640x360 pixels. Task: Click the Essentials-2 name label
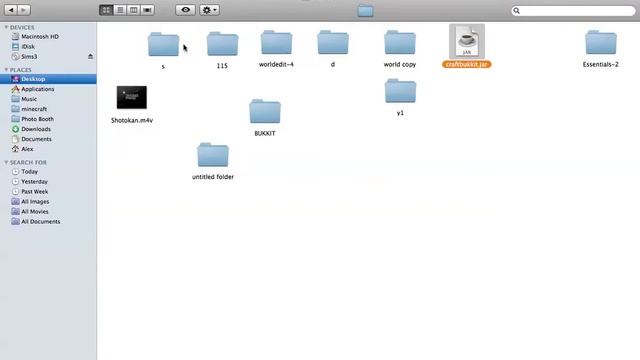point(600,64)
